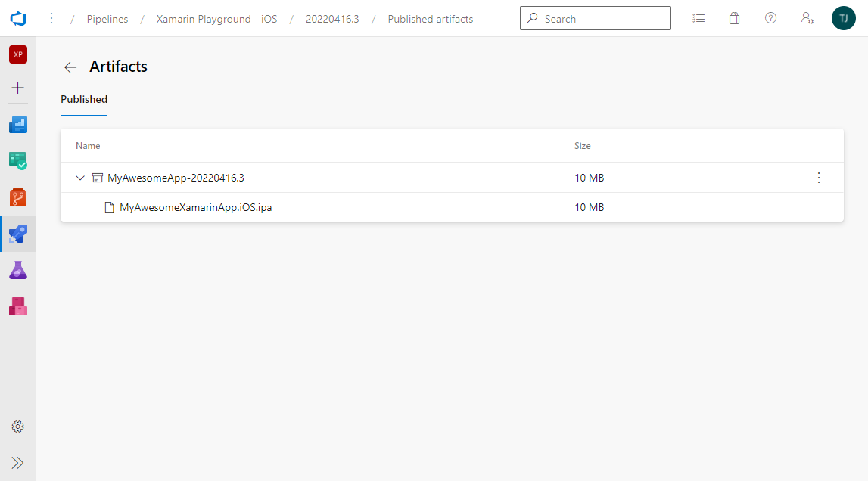
Task: Expand the sidebar navigation with double chevron
Action: click(x=18, y=463)
